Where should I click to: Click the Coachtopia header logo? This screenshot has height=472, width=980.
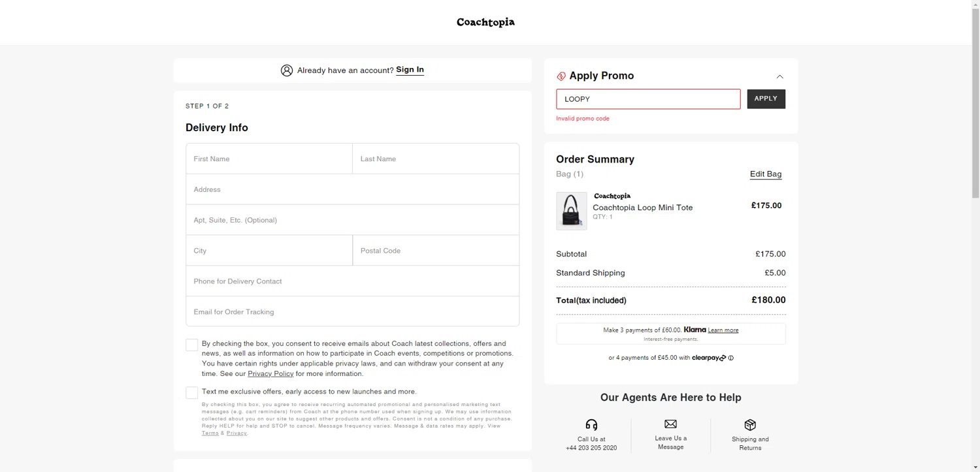point(485,22)
